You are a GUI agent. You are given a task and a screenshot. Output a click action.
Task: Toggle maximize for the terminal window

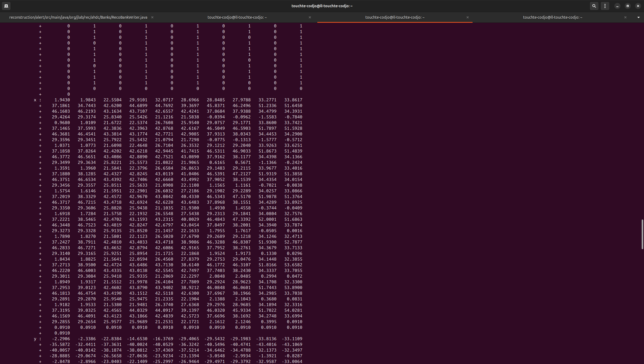tap(627, 6)
